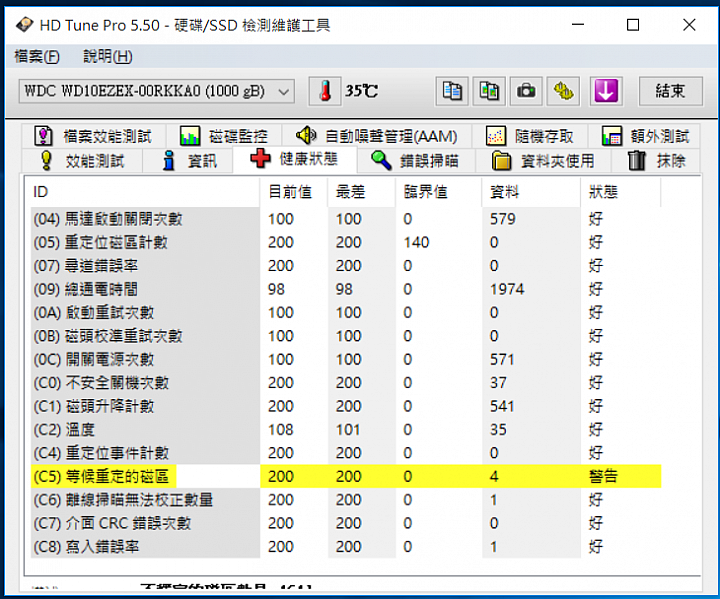Open the 檔案(F) menu
Viewport: 720px width, 599px height.
tap(37, 57)
